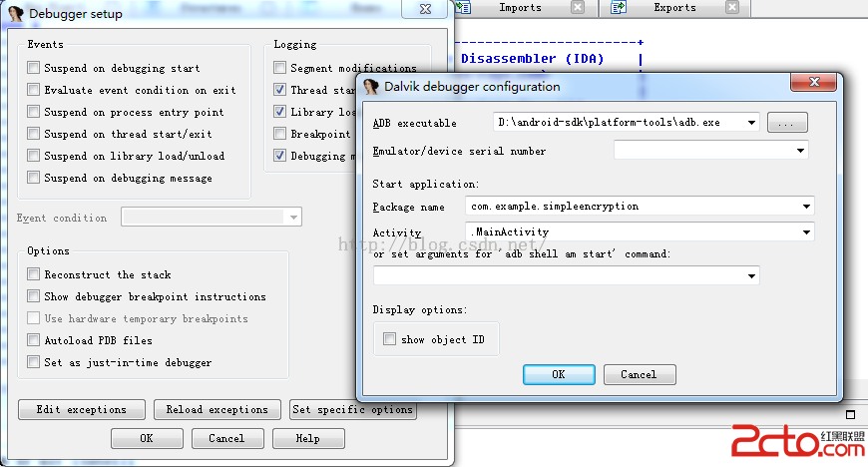Click the Dalvik debugger configuration title icon

pos(371,87)
